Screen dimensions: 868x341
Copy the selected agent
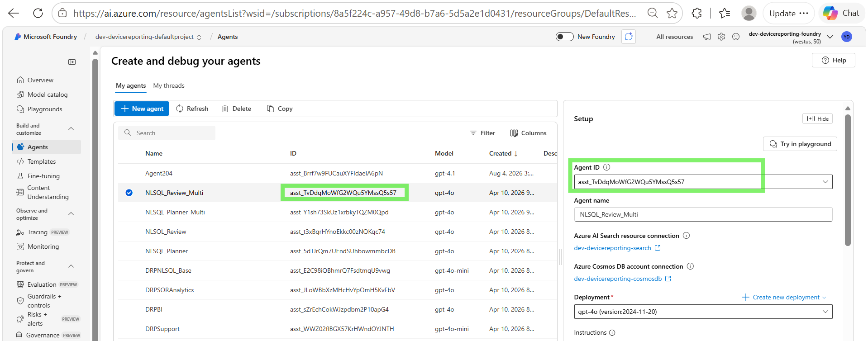coord(280,109)
